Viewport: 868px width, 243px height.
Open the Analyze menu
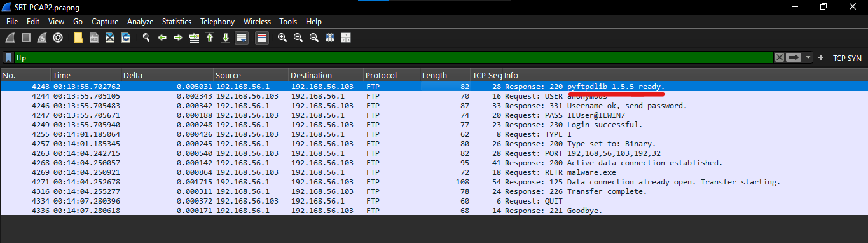coord(140,22)
